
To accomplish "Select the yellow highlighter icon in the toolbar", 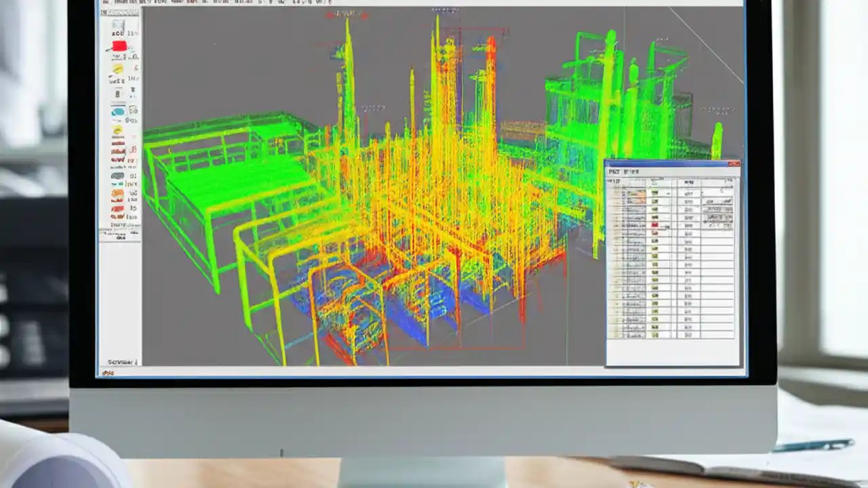I will coord(116,69).
